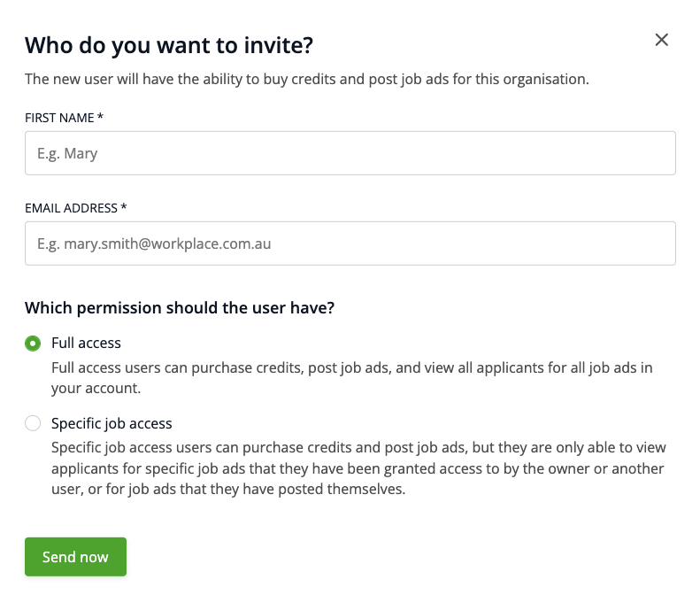This screenshot has width=700, height=595.
Task: Click the 'Full access' option label text
Action: 86,343
